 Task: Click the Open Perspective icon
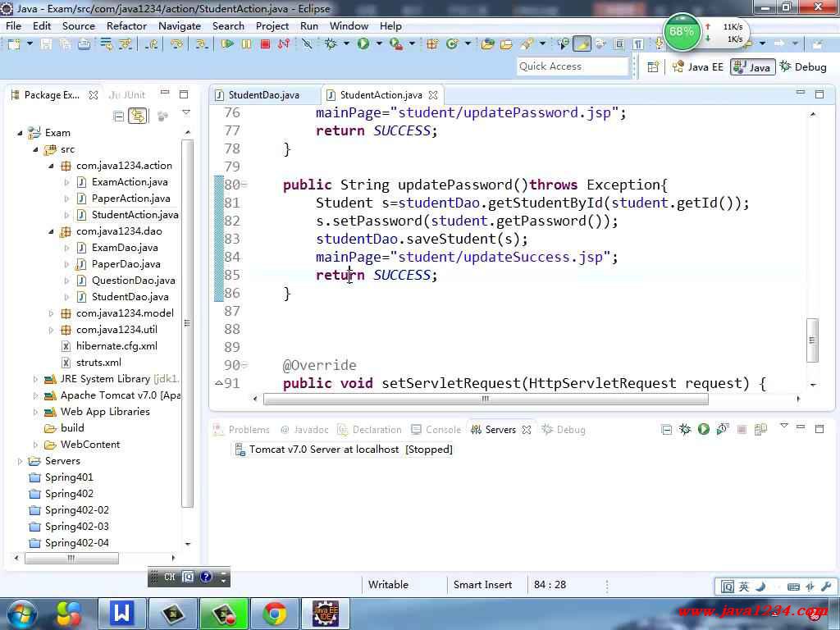653,67
